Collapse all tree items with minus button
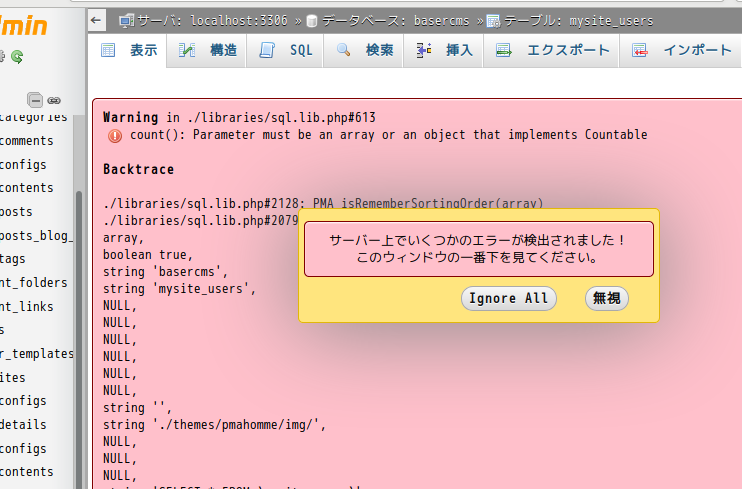The image size is (742, 489). [35, 100]
